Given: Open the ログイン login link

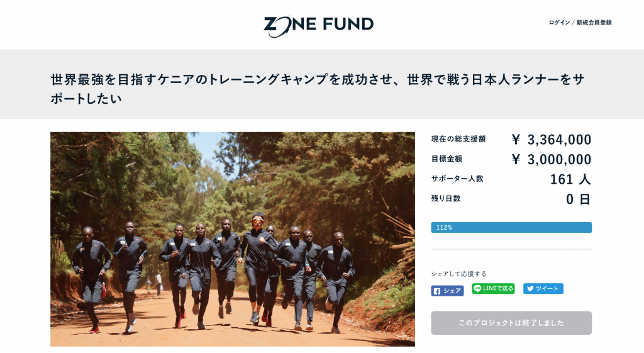Looking at the screenshot, I should point(559,23).
